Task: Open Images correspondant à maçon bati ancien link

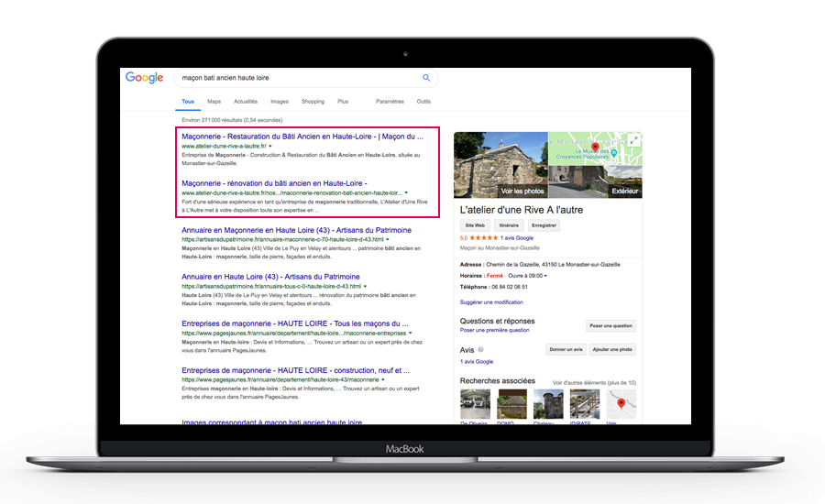Action: (271, 422)
